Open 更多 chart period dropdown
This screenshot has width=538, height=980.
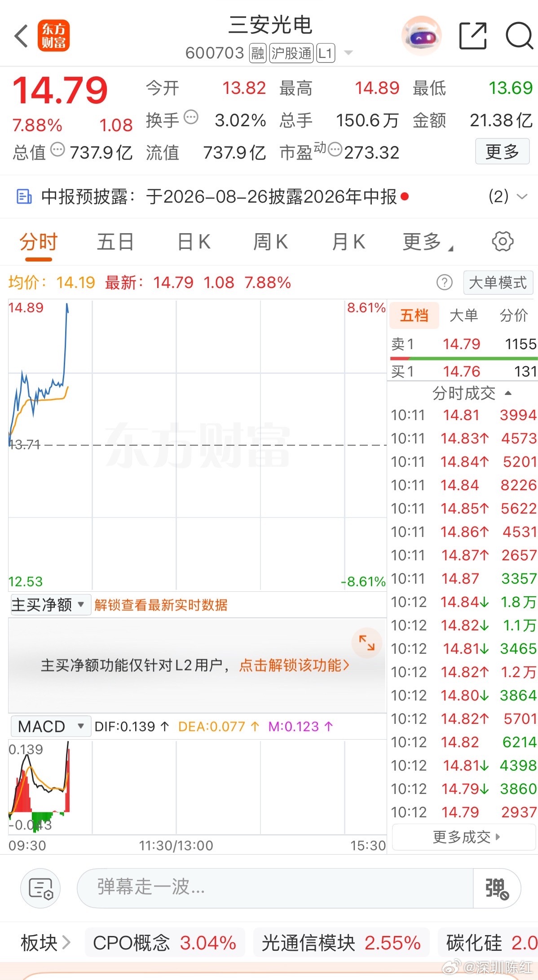428,242
